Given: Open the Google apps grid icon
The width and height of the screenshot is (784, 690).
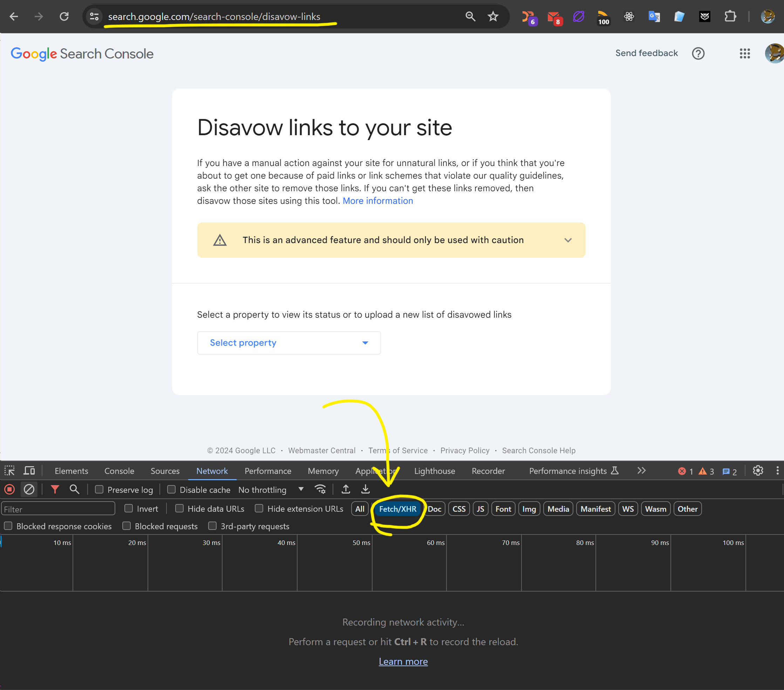Looking at the screenshot, I should pos(744,54).
